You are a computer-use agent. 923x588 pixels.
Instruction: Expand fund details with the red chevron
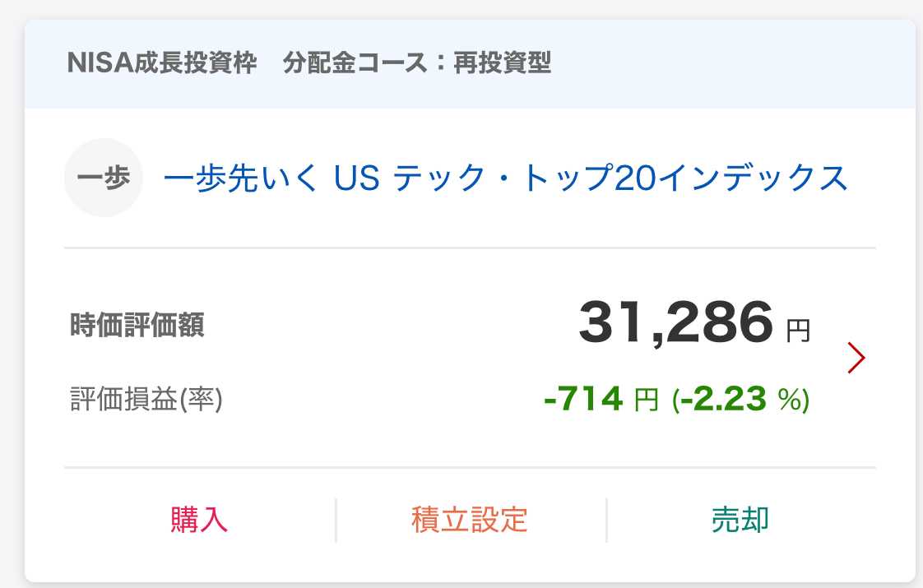click(x=856, y=358)
